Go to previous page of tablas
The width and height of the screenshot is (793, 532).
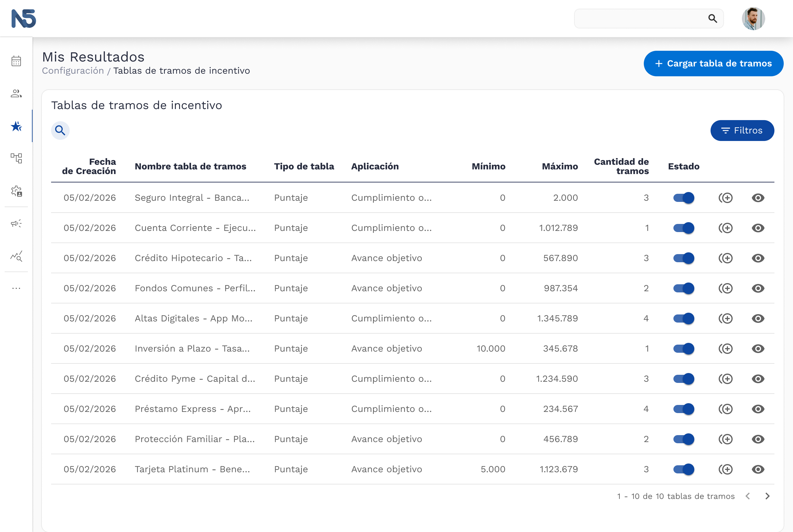pyautogui.click(x=748, y=496)
